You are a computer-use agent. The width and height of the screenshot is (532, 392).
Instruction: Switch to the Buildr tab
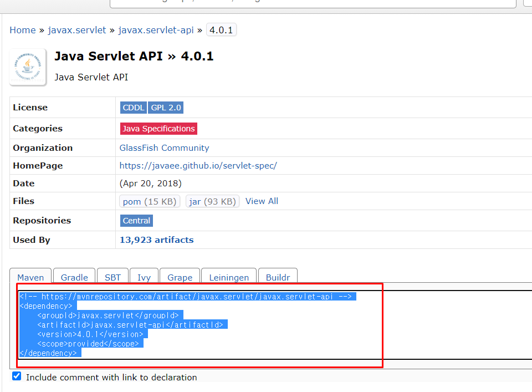point(278,277)
